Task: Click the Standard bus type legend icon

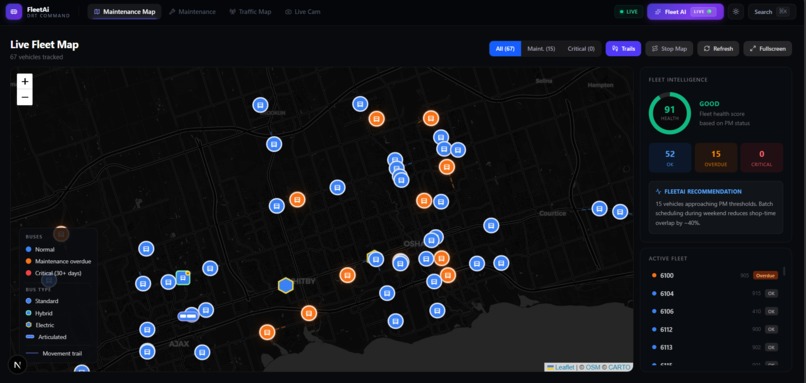Action: click(x=28, y=301)
